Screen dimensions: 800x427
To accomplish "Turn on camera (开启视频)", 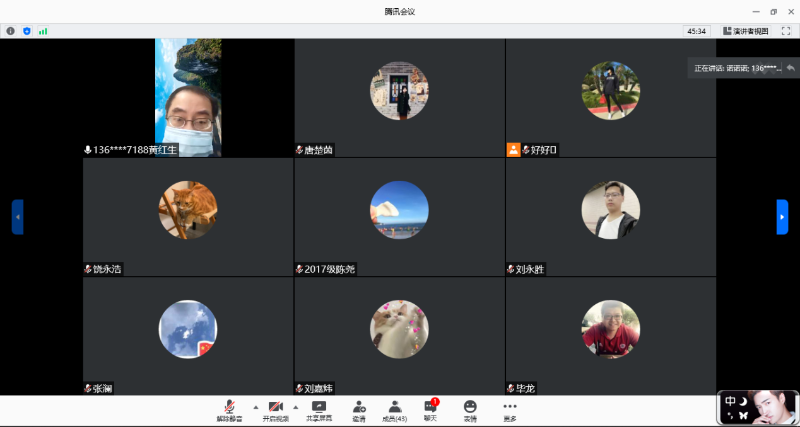I will click(x=276, y=411).
